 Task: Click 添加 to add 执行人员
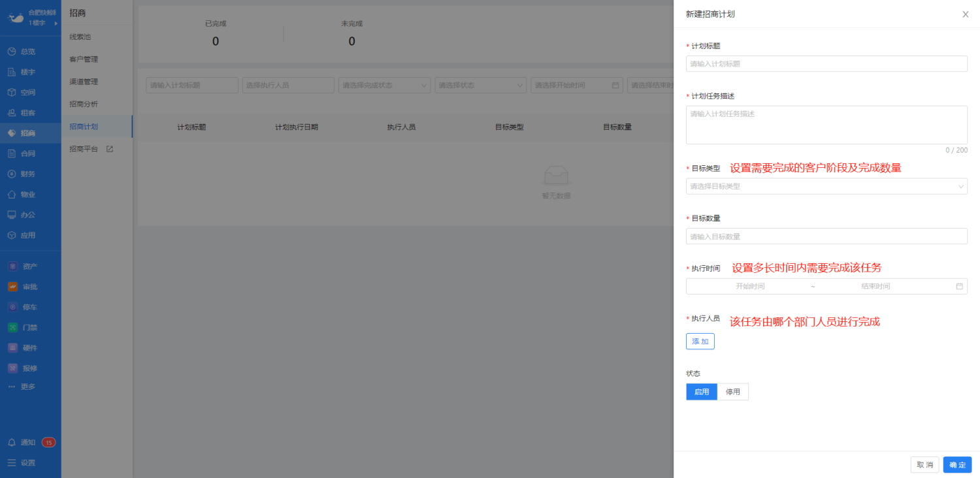(700, 342)
